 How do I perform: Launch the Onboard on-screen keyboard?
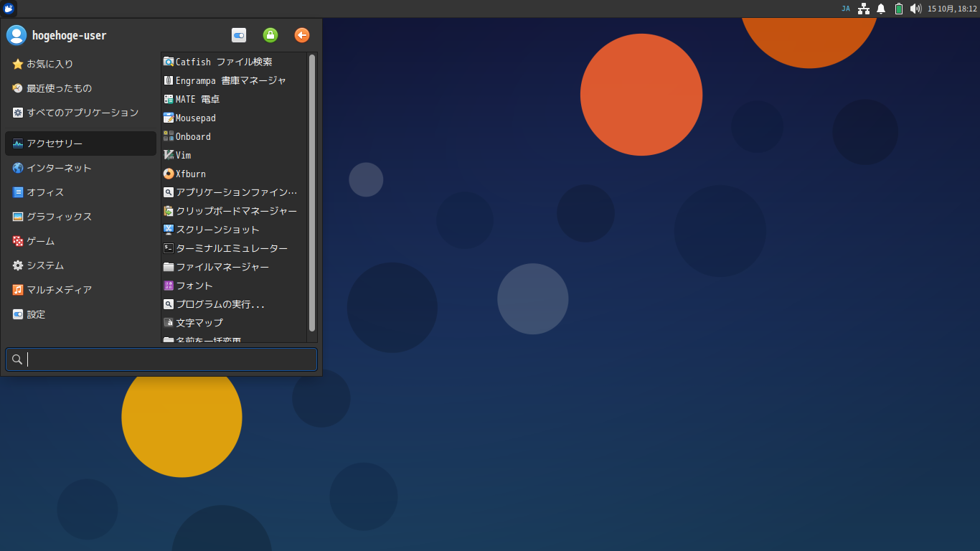point(192,136)
